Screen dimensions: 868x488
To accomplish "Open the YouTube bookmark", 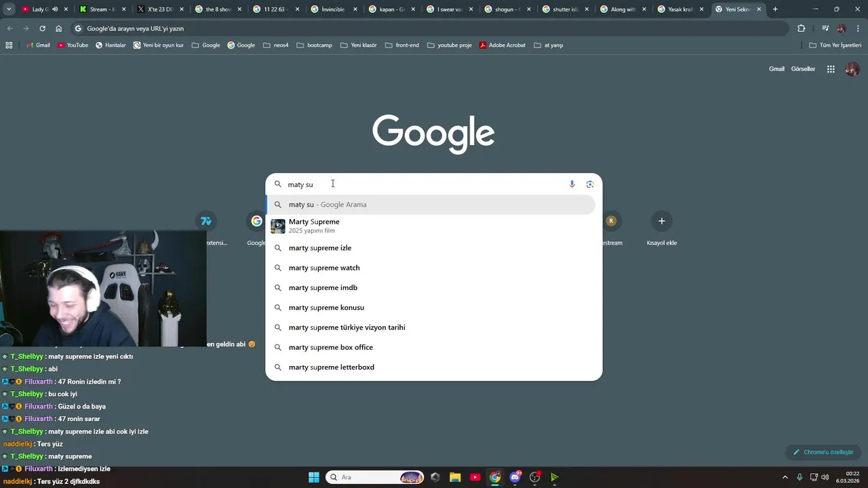I will (x=73, y=45).
